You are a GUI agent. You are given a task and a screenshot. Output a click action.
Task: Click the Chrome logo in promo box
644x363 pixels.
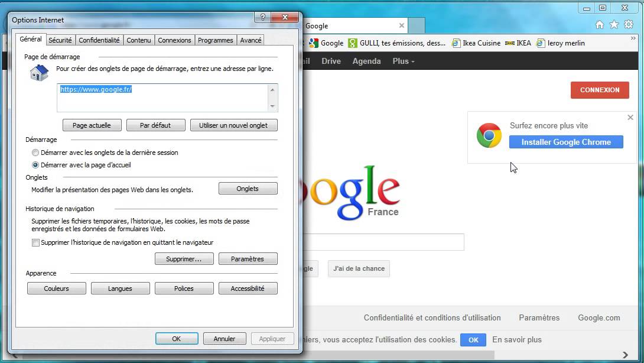(489, 135)
